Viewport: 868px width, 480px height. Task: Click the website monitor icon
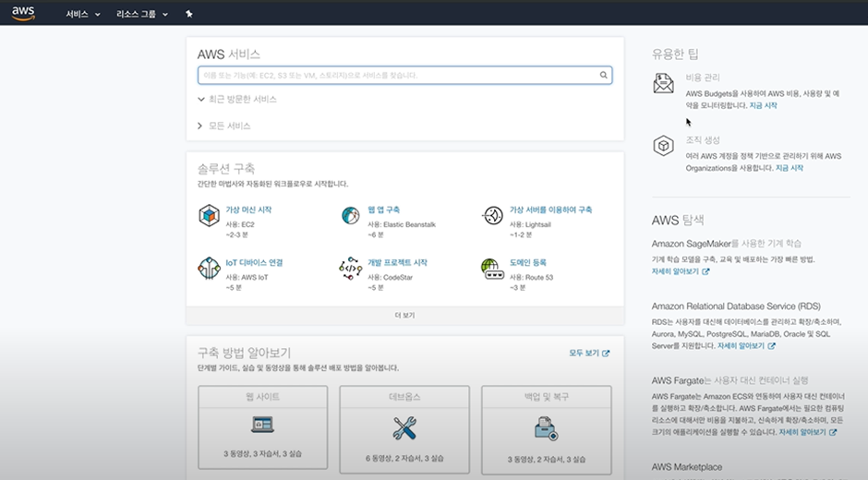coord(262,425)
